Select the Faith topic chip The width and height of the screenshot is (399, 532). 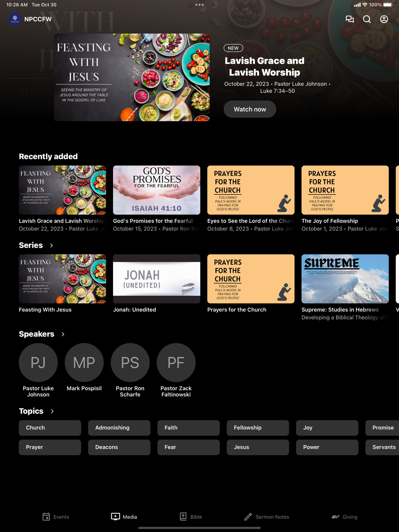(x=188, y=428)
